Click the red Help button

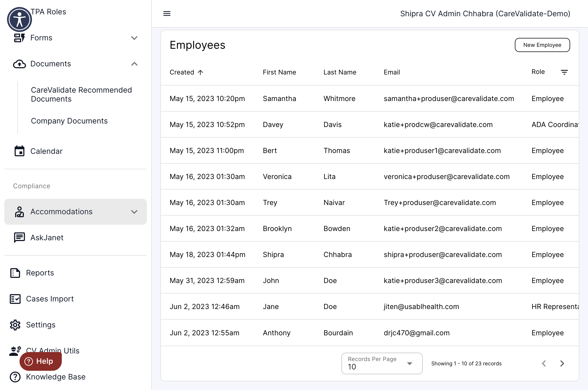click(41, 361)
